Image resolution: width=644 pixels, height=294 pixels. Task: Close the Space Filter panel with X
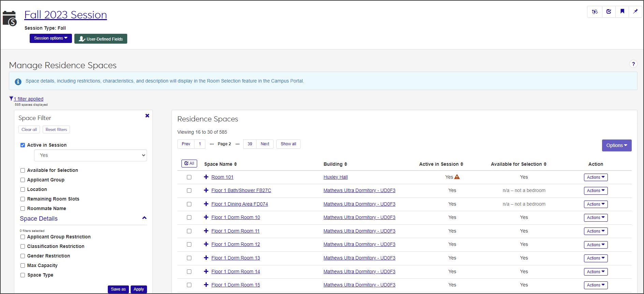(147, 116)
